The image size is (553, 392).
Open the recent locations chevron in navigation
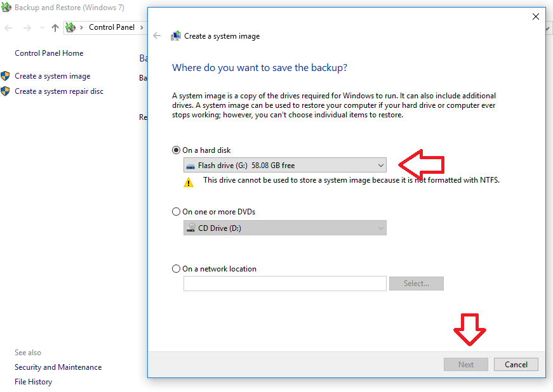42,28
